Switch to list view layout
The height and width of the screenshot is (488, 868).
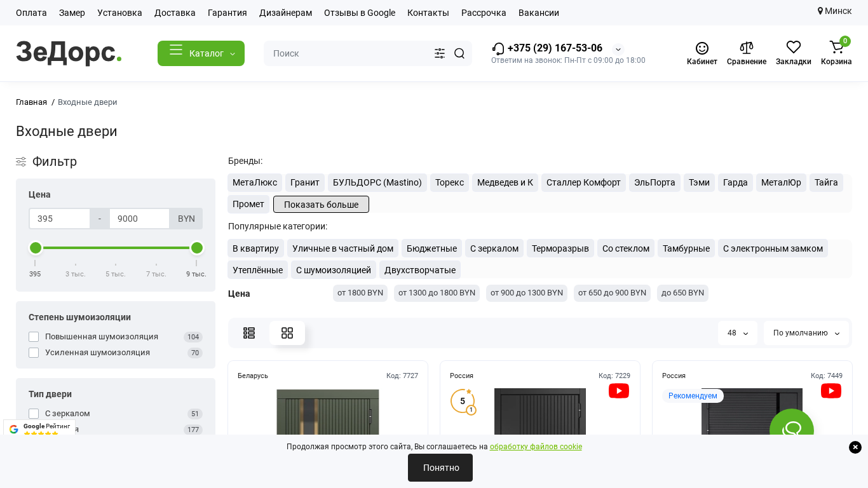point(249,333)
